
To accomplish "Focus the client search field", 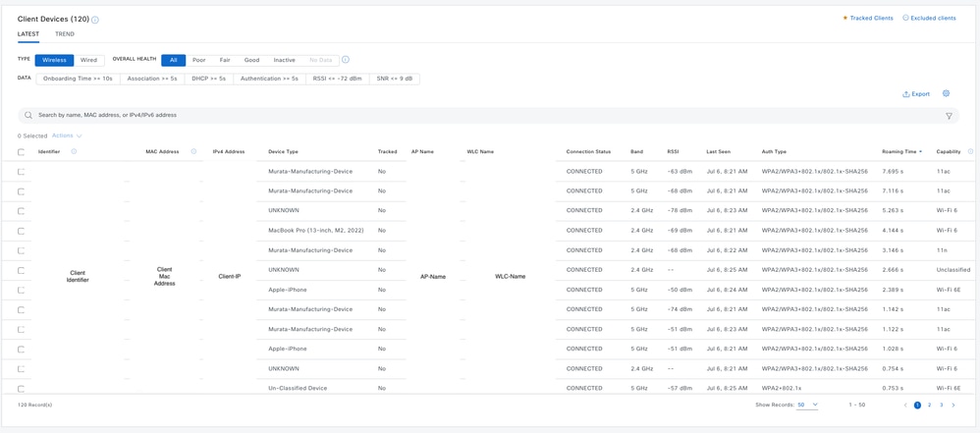I will pyautogui.click(x=488, y=116).
